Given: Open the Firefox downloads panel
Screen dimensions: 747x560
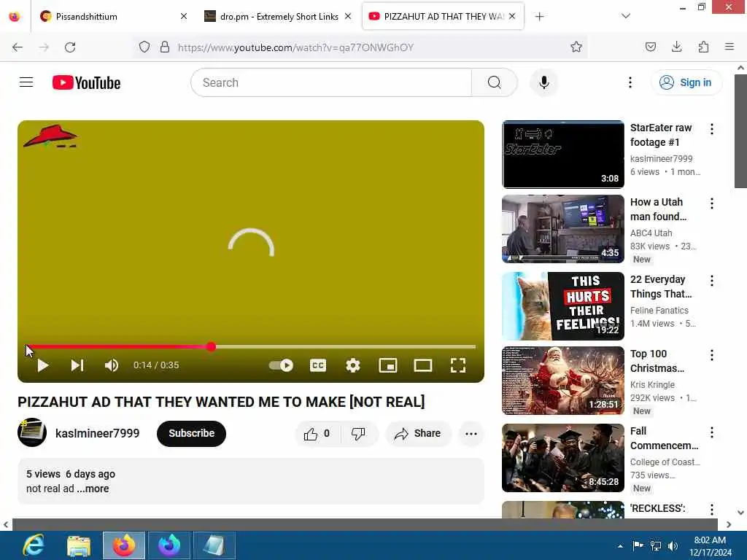Looking at the screenshot, I should (x=677, y=47).
